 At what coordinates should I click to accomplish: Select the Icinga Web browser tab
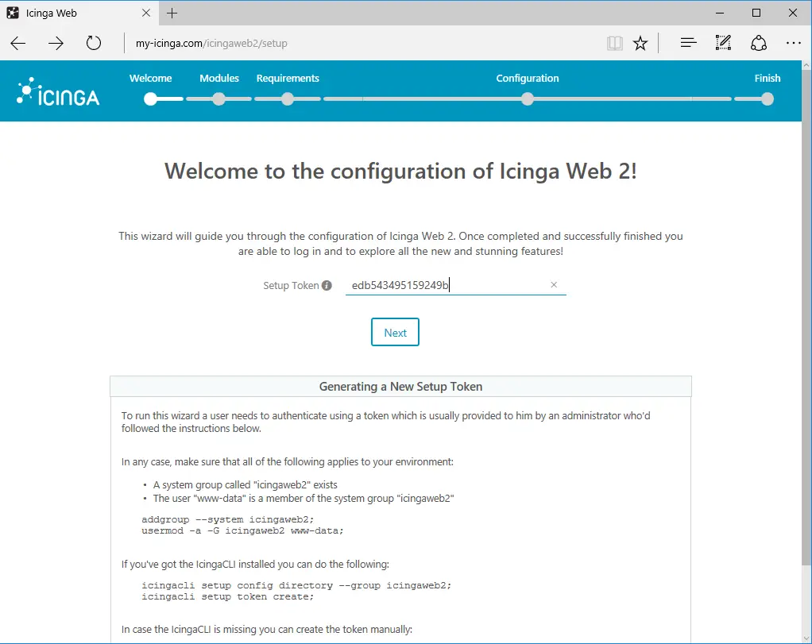78,13
